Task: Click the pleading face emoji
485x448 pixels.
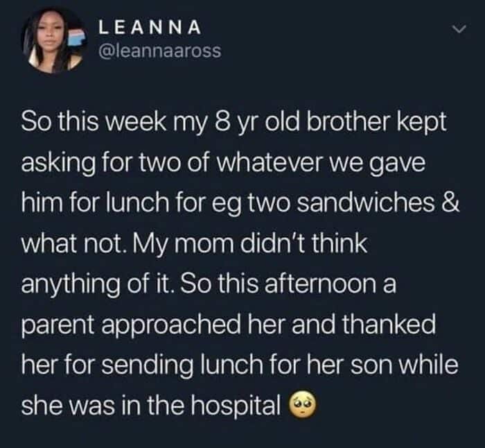Action: click(303, 405)
